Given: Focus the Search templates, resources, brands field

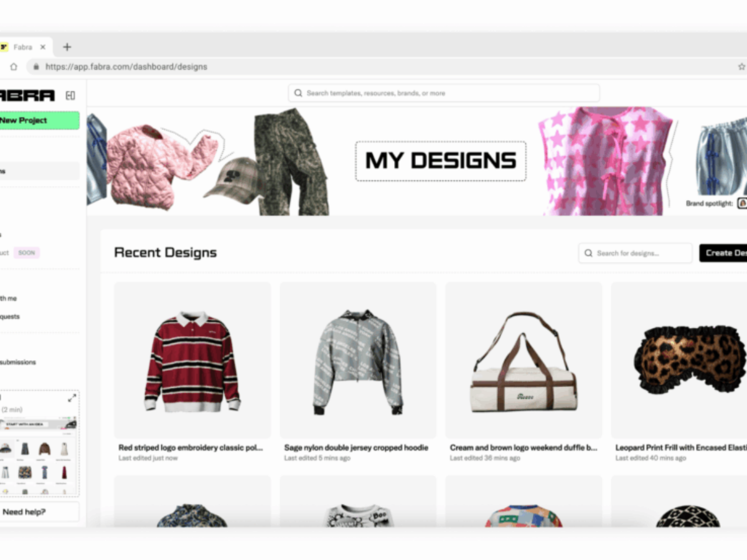Looking at the screenshot, I should coord(444,93).
